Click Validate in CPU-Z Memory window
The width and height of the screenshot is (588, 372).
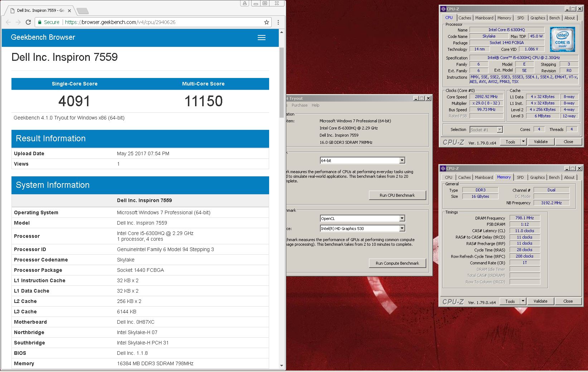click(540, 301)
